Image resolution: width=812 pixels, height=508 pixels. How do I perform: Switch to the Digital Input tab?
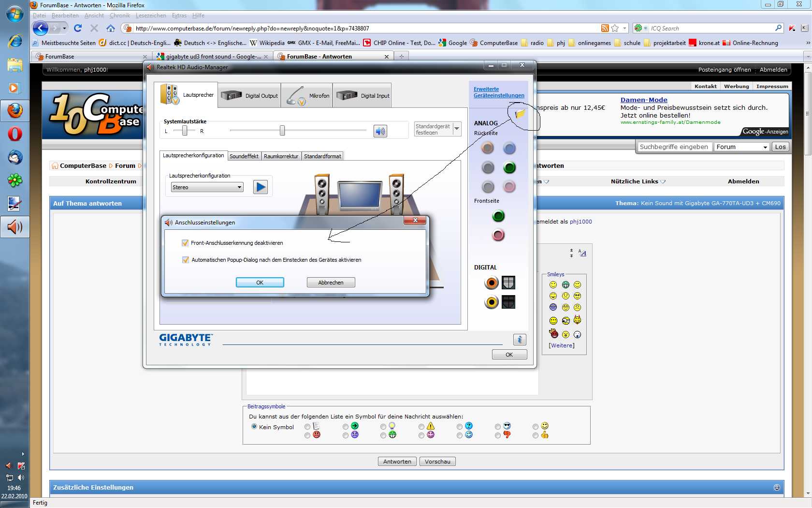(x=362, y=95)
